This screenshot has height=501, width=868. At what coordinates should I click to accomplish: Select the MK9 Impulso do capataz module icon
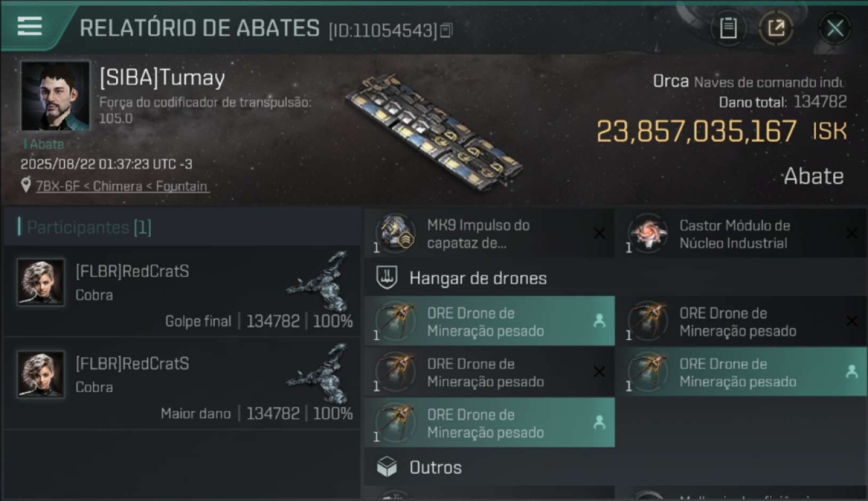tap(395, 234)
